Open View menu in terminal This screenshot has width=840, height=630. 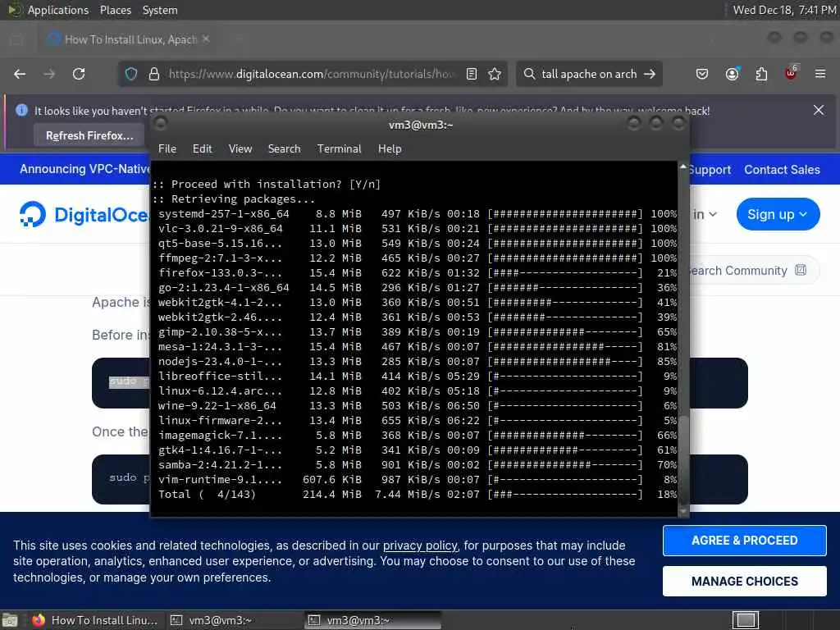[x=240, y=149]
